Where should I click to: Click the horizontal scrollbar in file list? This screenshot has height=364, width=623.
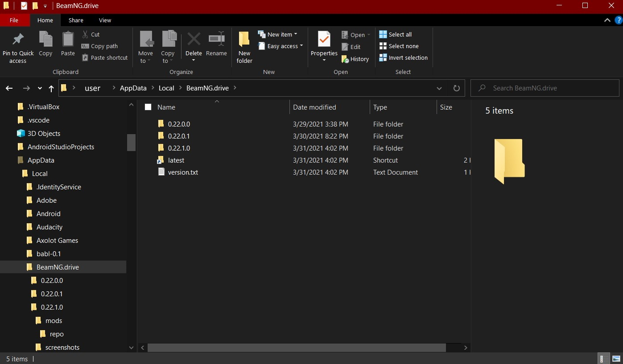[297, 348]
